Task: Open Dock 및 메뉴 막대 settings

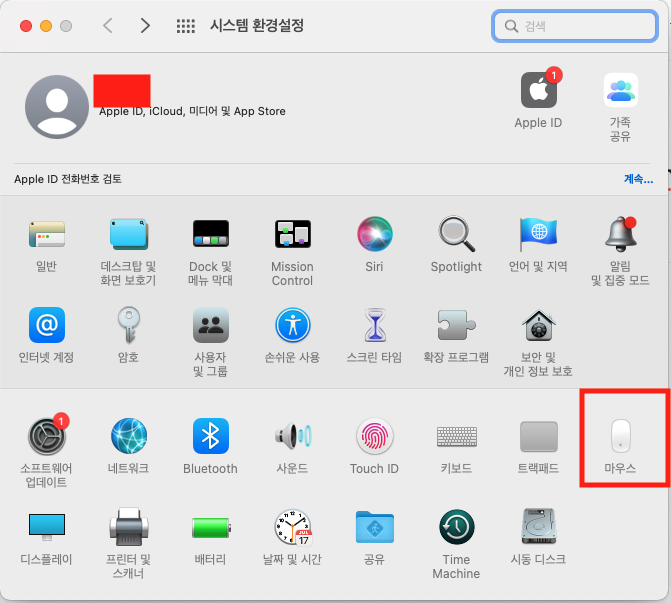Action: coord(211,234)
